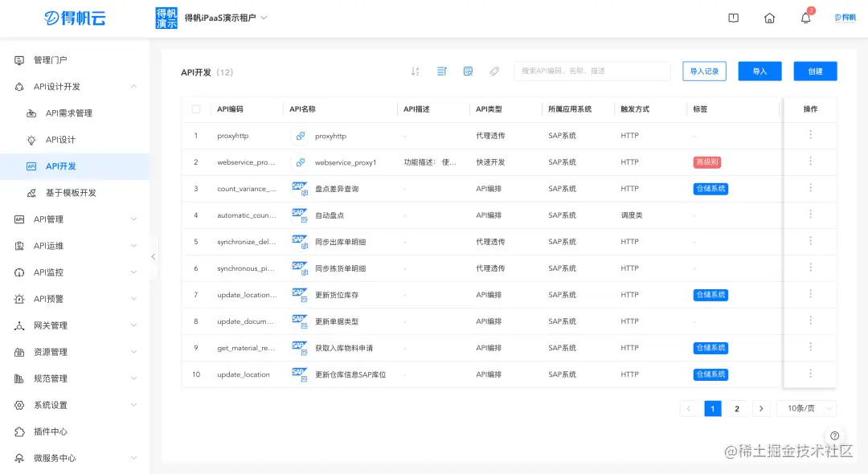Go to page 2 of the API list
The height and width of the screenshot is (474, 868).
(736, 408)
